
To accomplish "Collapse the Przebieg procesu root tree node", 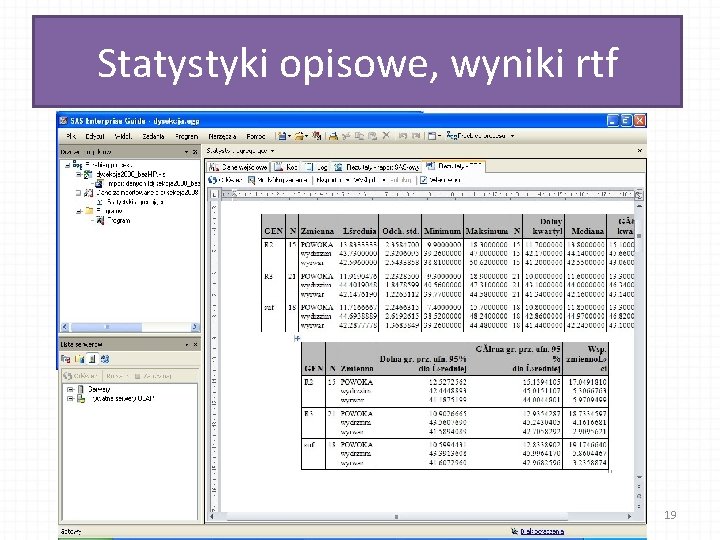I will coord(68,165).
